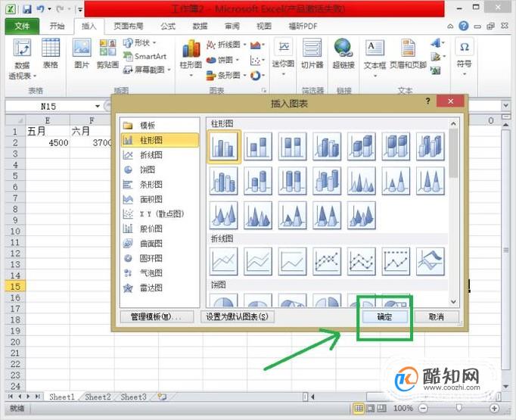Viewport: 516px width, 420px height.
Task: Select Line (折线图) category in the dialog list
Action: (160, 155)
